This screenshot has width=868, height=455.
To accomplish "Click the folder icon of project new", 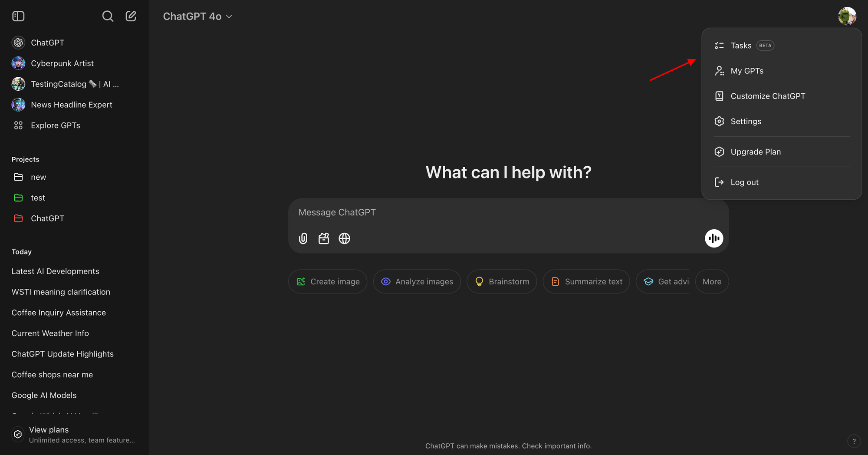I will click(18, 177).
